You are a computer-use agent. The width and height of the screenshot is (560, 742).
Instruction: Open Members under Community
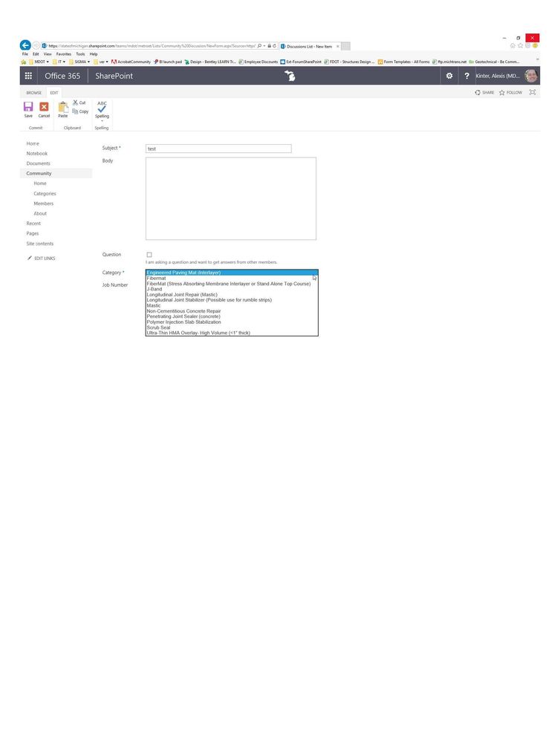click(x=44, y=204)
